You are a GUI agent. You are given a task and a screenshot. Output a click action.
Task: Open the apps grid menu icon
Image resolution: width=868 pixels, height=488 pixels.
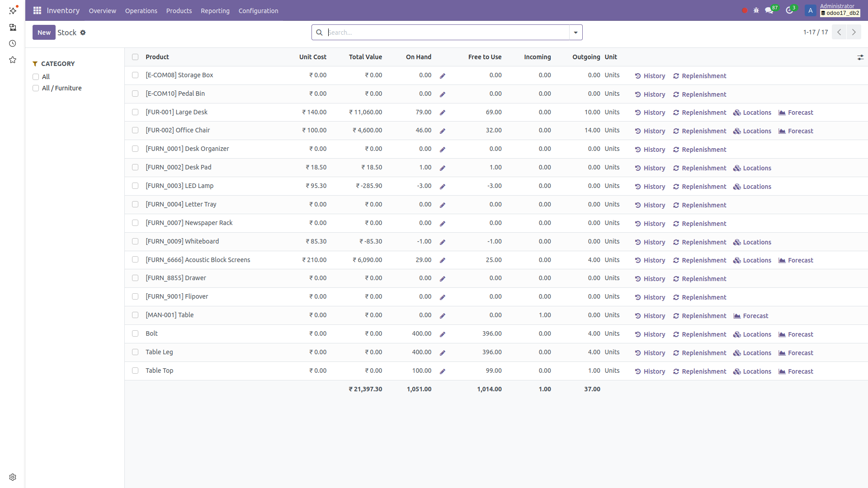click(x=37, y=10)
